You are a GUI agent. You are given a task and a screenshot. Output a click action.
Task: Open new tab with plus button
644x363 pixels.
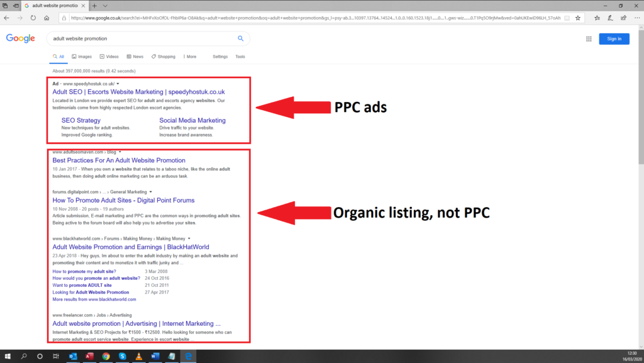click(94, 6)
